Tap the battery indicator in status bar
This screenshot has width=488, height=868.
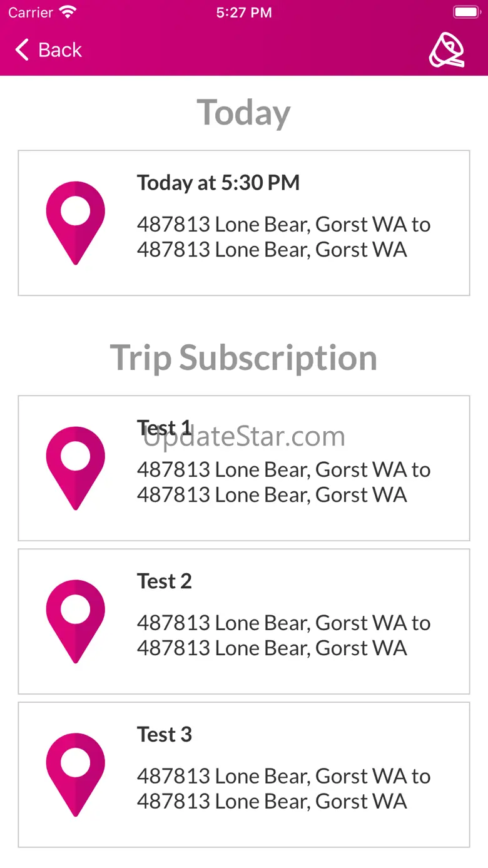click(465, 13)
